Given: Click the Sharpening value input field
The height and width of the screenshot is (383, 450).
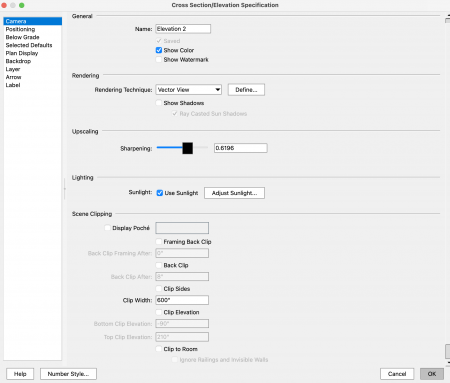Looking at the screenshot, I should (x=241, y=148).
